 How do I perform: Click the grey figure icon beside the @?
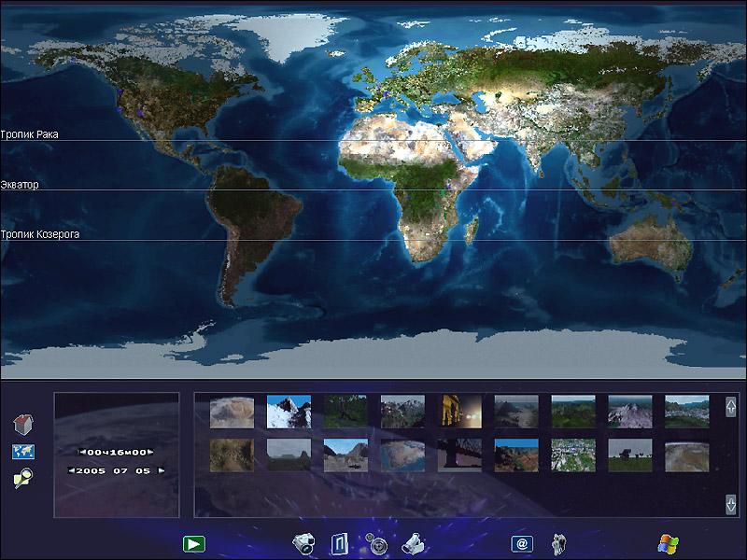click(x=559, y=542)
